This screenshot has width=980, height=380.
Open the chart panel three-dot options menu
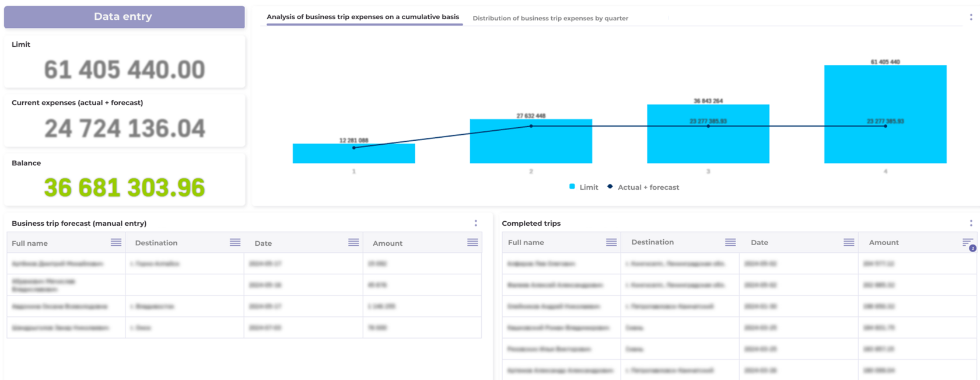(971, 18)
